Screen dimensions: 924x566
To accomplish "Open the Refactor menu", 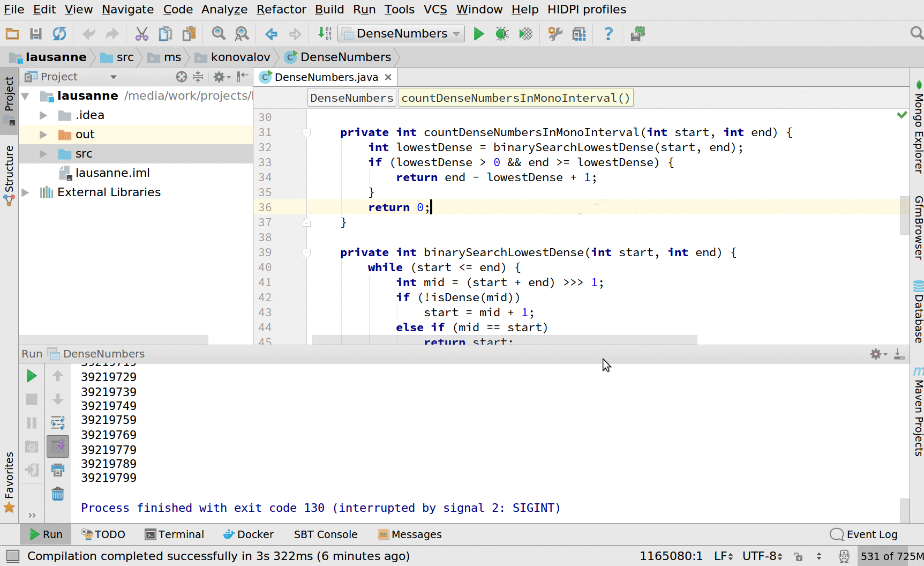I will [x=281, y=9].
